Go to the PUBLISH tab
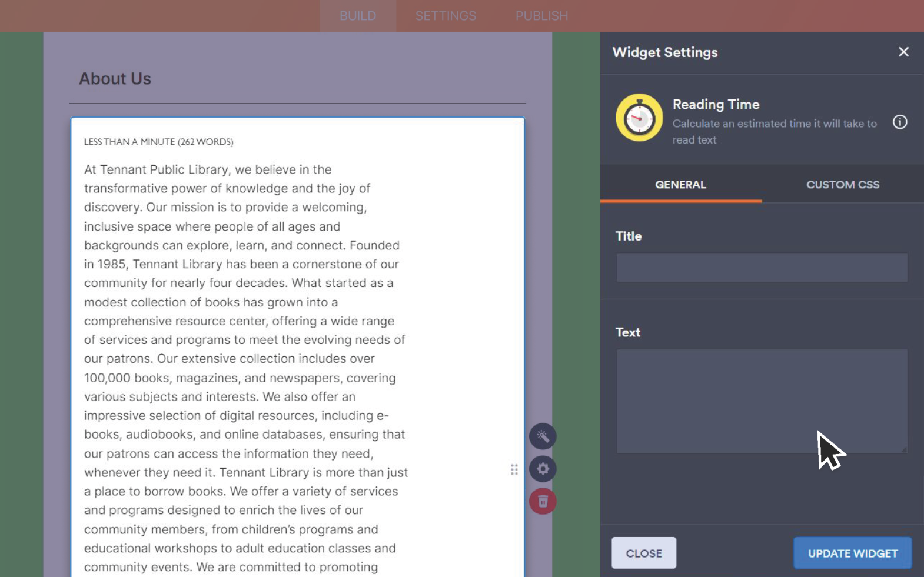The image size is (924, 577). [x=541, y=16]
